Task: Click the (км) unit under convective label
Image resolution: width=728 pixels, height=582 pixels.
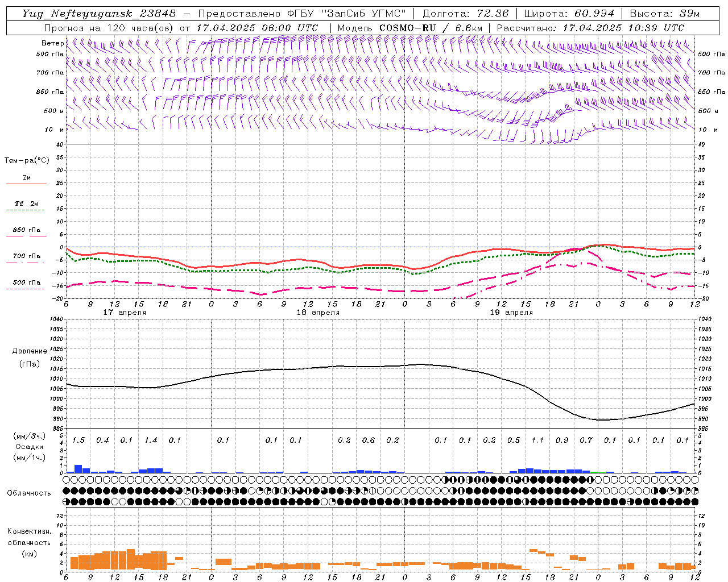Action: tap(29, 553)
